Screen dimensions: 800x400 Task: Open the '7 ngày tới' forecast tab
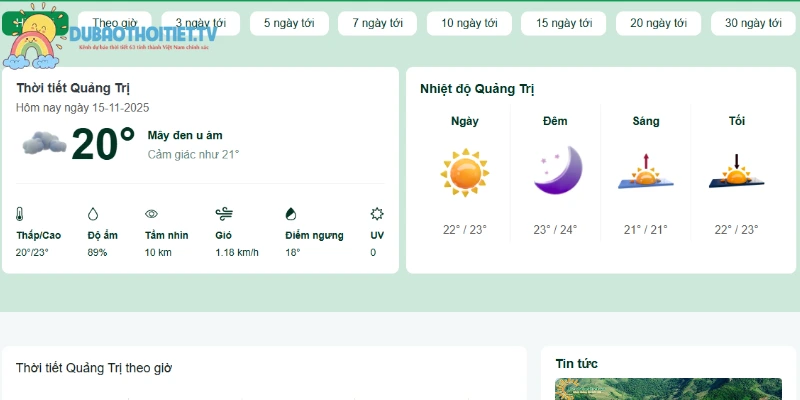377,23
